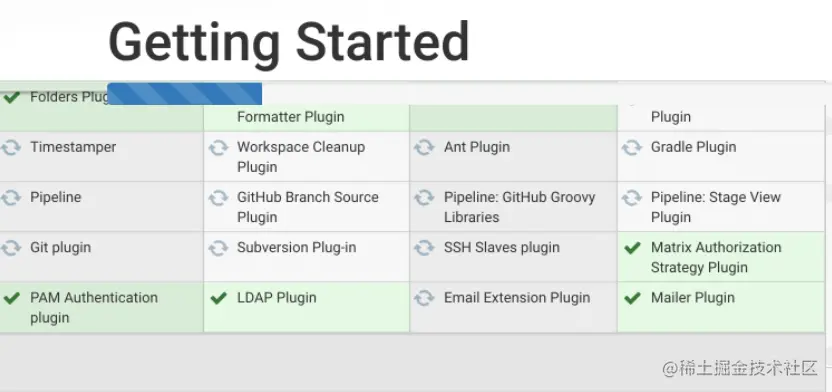The image size is (832, 392).
Task: Click the spinner icon beside Git plugin
Action: [11, 248]
